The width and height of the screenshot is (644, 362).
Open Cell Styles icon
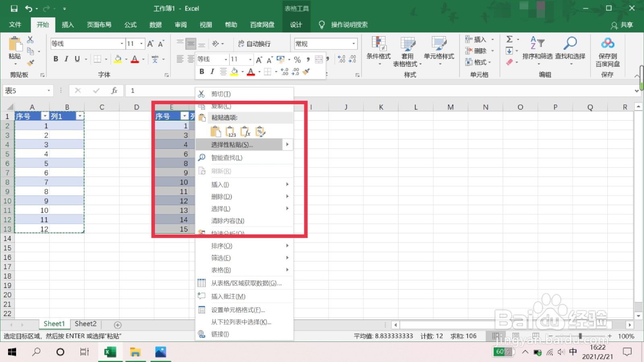(x=439, y=44)
